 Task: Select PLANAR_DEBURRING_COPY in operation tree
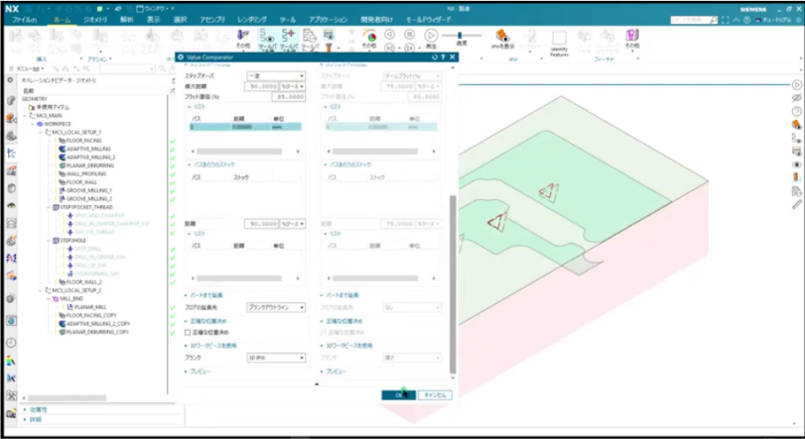pyautogui.click(x=97, y=333)
